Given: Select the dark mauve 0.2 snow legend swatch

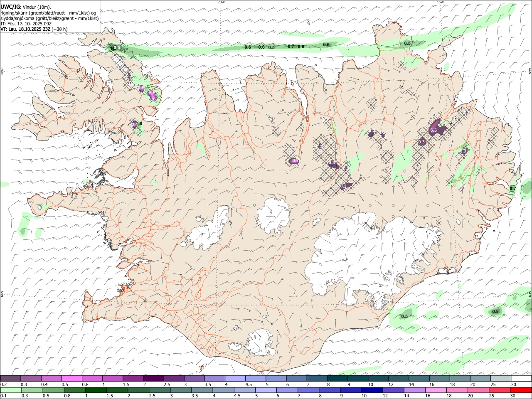Looking at the screenshot, I should pyautogui.click(x=10, y=378).
